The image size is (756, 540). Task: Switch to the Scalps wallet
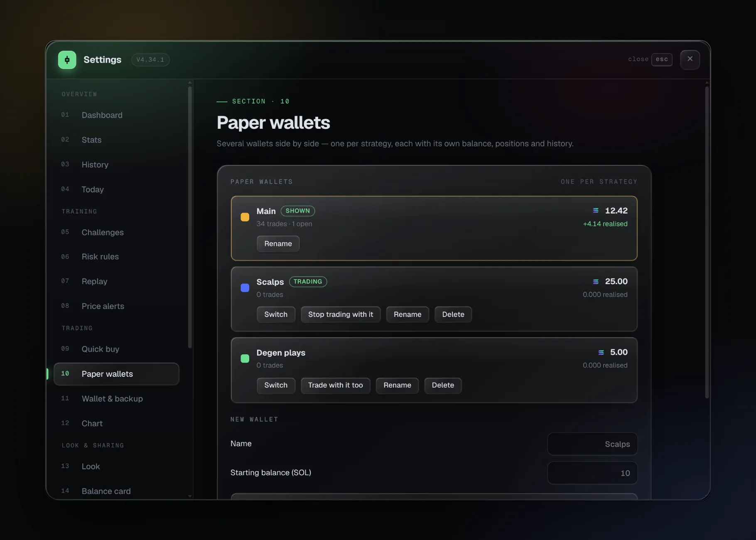pyautogui.click(x=276, y=314)
